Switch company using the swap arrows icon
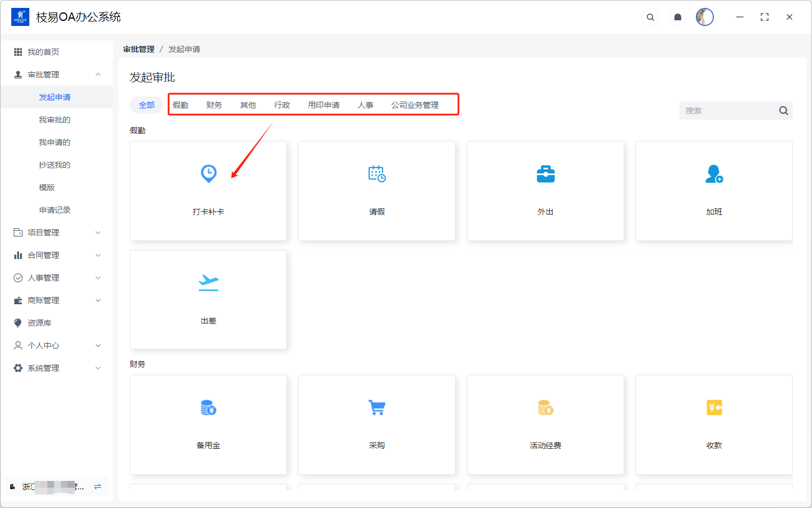 click(98, 487)
